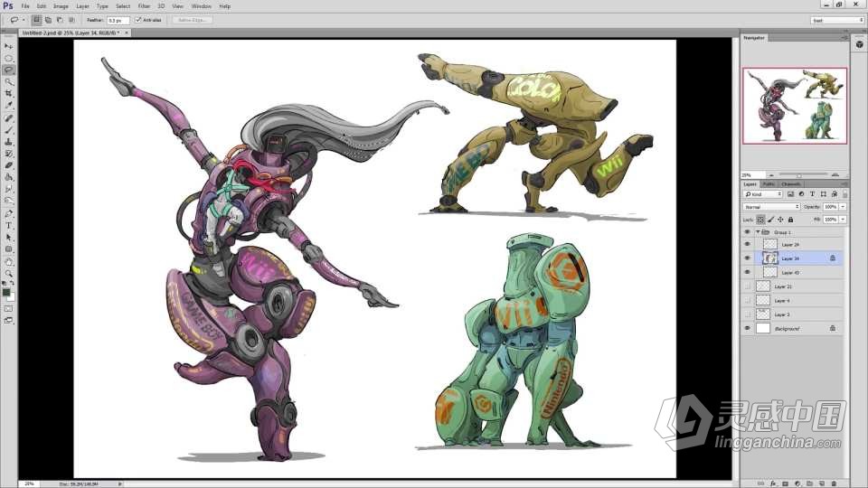This screenshot has height=488, width=868.
Task: Change the screen mode icon
Action: click(x=8, y=320)
